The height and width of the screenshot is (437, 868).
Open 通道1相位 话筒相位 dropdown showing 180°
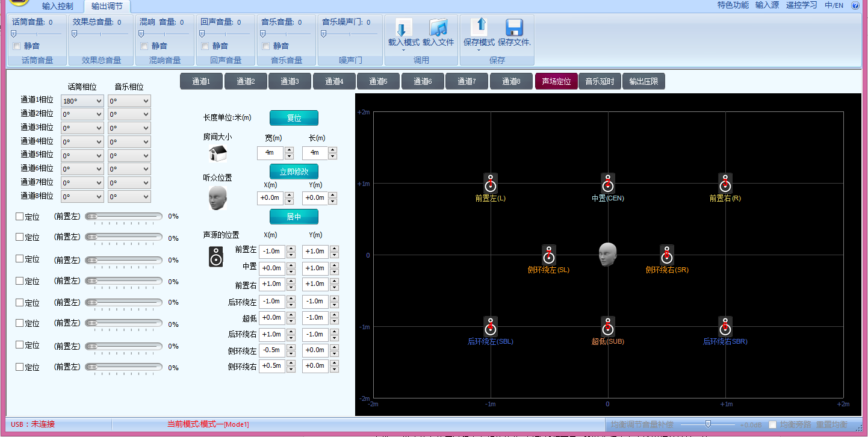[x=82, y=101]
